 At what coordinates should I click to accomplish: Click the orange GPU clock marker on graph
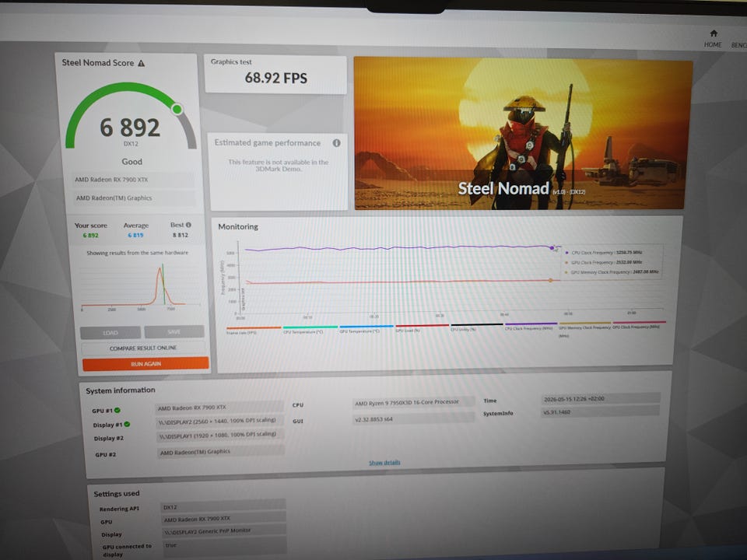551,281
